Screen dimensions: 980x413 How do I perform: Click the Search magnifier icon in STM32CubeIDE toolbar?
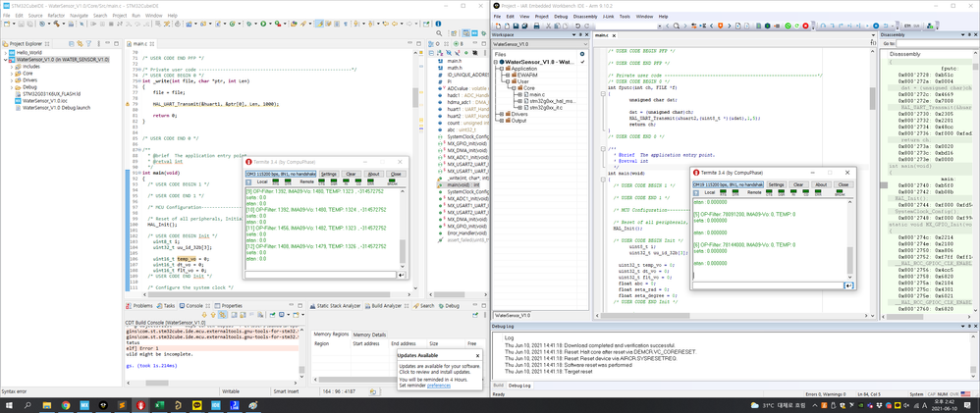[439, 33]
